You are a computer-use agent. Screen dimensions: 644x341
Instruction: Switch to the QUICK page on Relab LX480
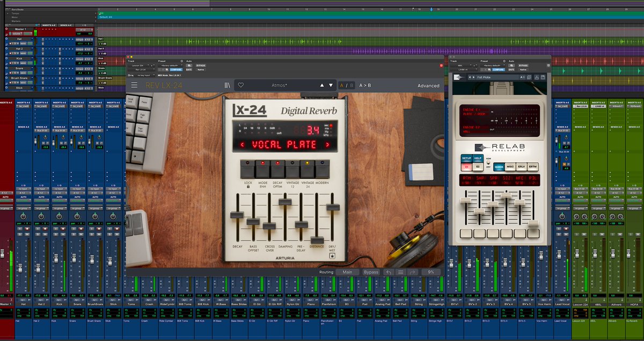click(499, 167)
